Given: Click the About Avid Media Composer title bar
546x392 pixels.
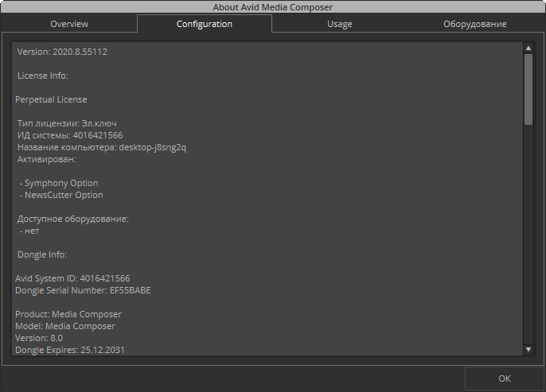Looking at the screenshot, I should tap(273, 6).
